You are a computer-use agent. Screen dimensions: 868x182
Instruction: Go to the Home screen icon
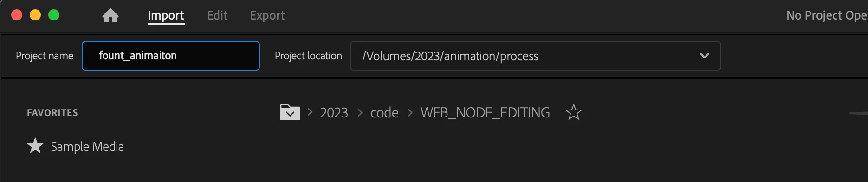pyautogui.click(x=110, y=15)
